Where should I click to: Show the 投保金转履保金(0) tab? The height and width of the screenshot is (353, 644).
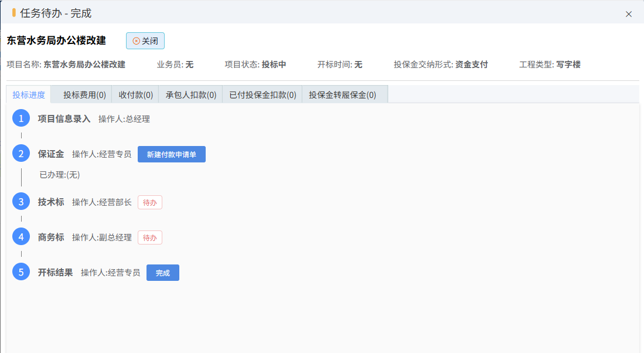[x=342, y=95]
